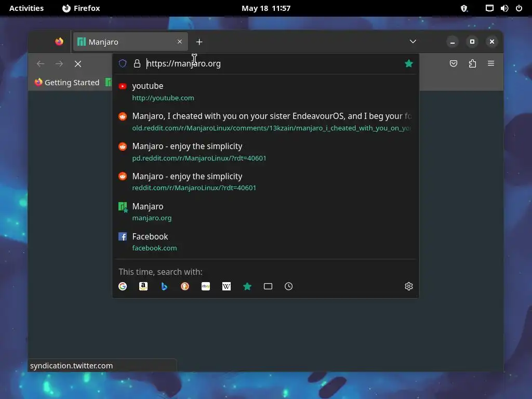Show site security info via padlock icon

coord(137,63)
